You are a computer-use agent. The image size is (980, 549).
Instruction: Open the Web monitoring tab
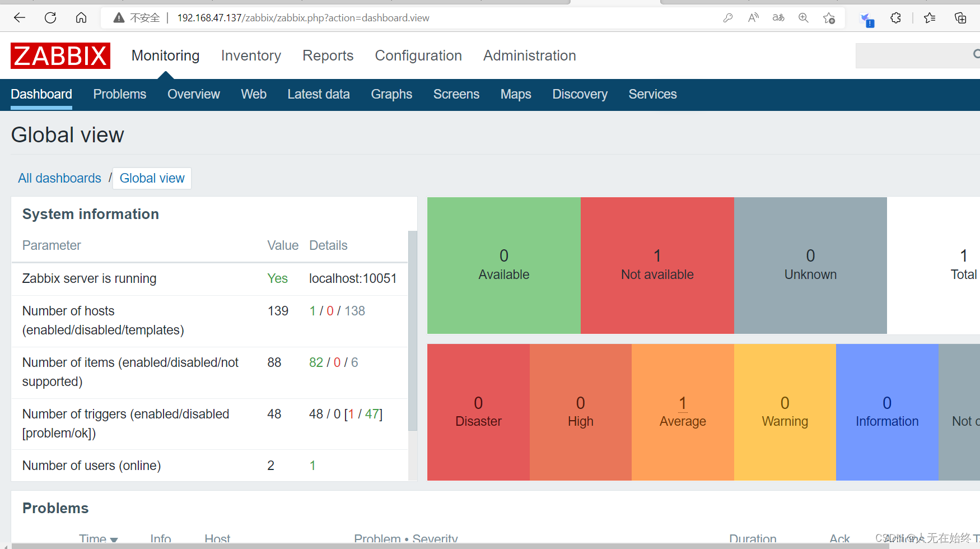click(x=254, y=94)
